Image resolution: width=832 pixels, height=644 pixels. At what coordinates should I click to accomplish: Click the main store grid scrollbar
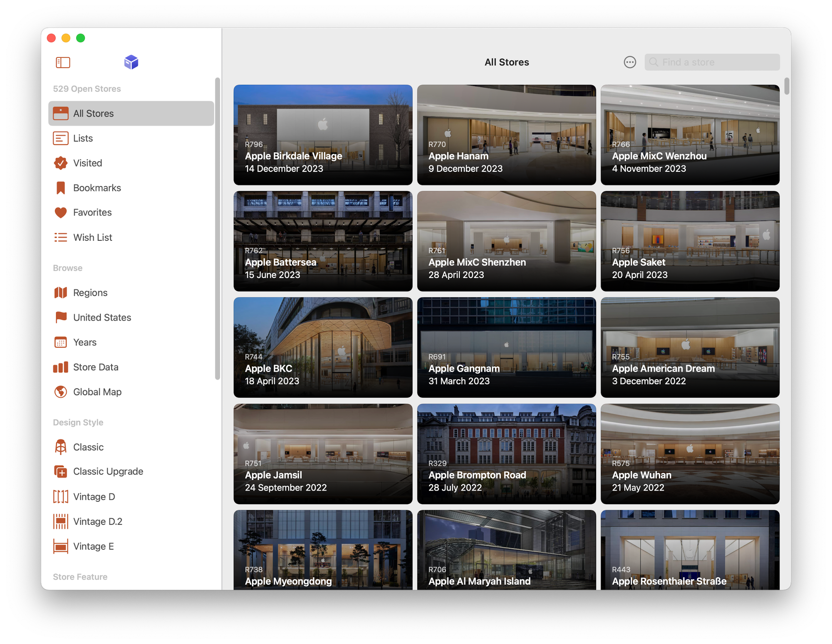pyautogui.click(x=786, y=86)
